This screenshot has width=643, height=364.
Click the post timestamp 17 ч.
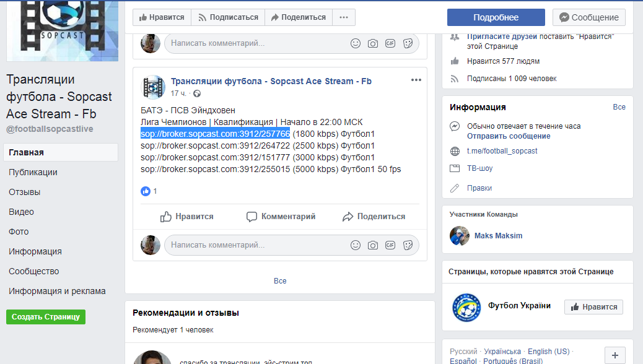178,93
